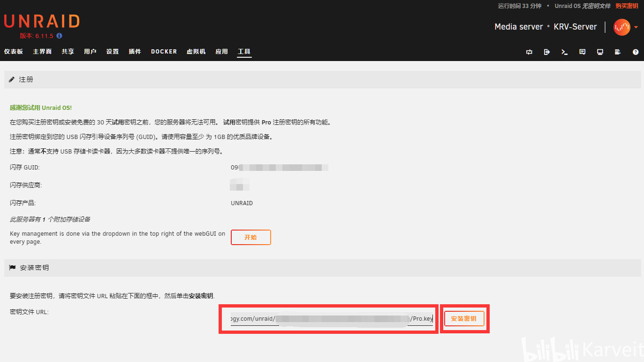Image resolution: width=644 pixels, height=362 pixels.
Task: Open the 仪表板 menu
Action: point(14,52)
